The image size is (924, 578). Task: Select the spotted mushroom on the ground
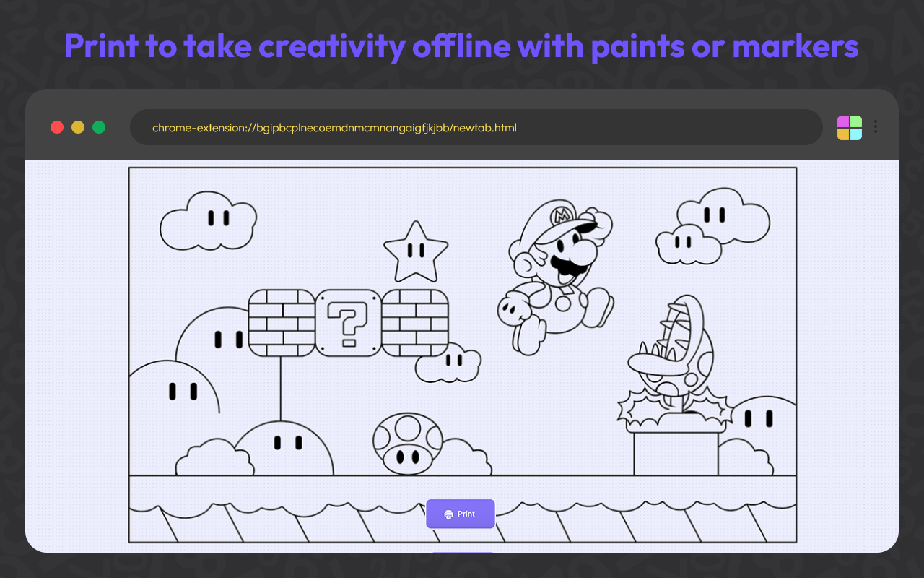[408, 444]
